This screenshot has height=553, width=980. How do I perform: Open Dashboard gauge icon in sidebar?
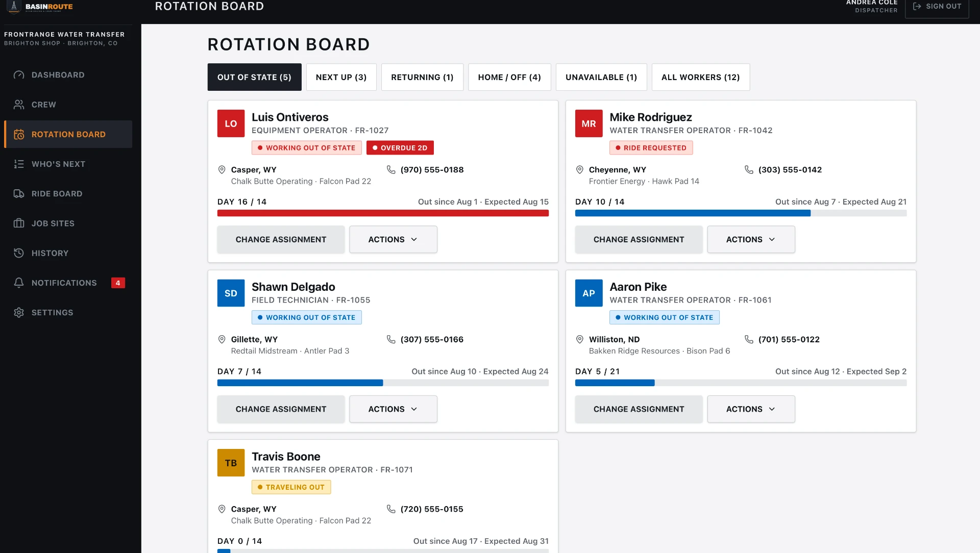pyautogui.click(x=19, y=75)
